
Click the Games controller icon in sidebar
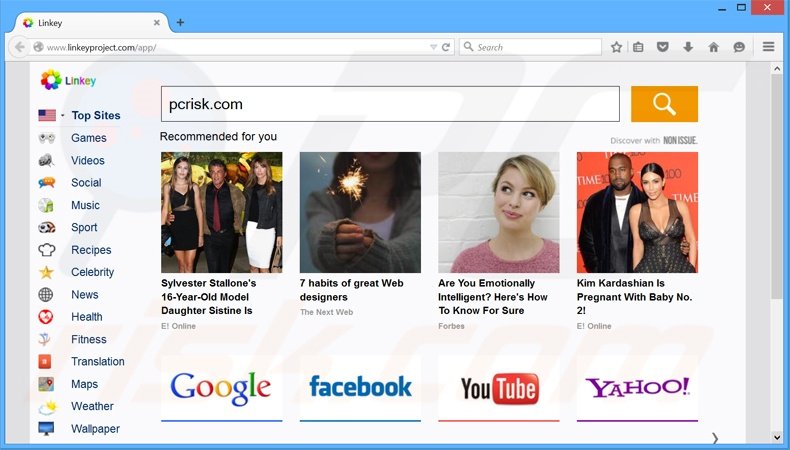(47, 138)
